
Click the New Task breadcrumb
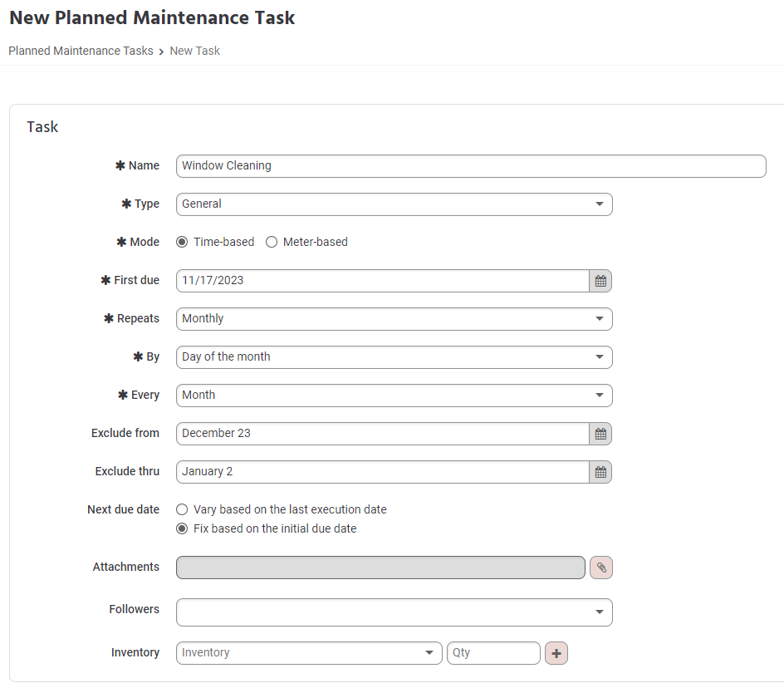195,51
